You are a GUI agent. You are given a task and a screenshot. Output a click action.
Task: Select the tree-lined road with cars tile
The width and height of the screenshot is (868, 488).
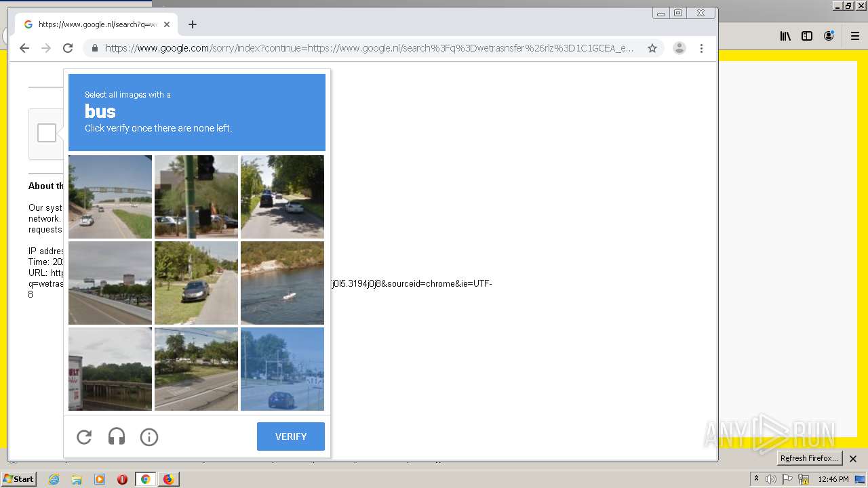[x=282, y=197]
